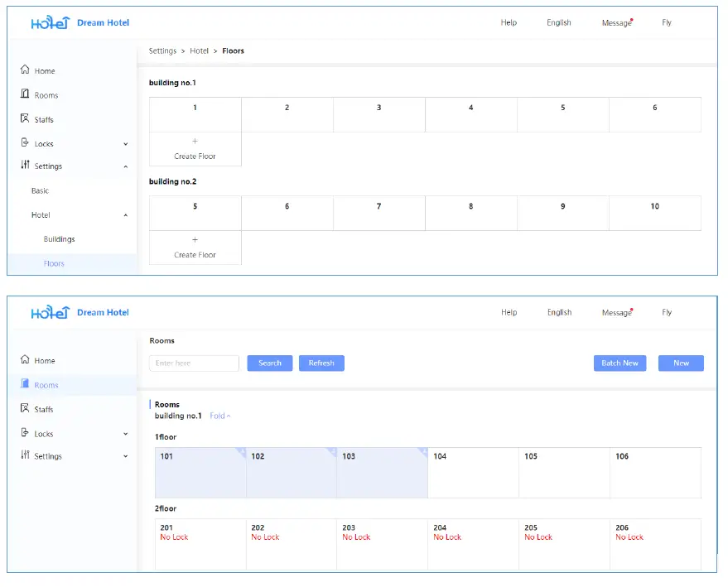Click the Search button next to the room search field
Image resolution: width=728 pixels, height=587 pixels.
tap(270, 363)
